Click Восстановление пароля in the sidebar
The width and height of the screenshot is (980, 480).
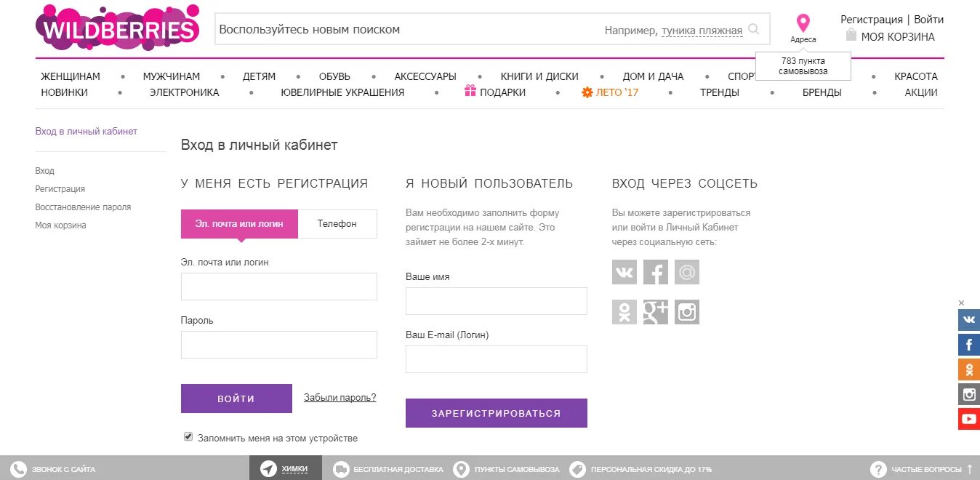[x=83, y=207]
